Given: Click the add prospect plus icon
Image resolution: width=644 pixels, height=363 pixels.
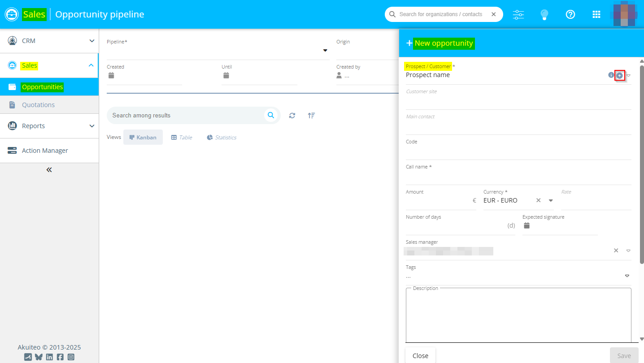Looking at the screenshot, I should tap(619, 75).
